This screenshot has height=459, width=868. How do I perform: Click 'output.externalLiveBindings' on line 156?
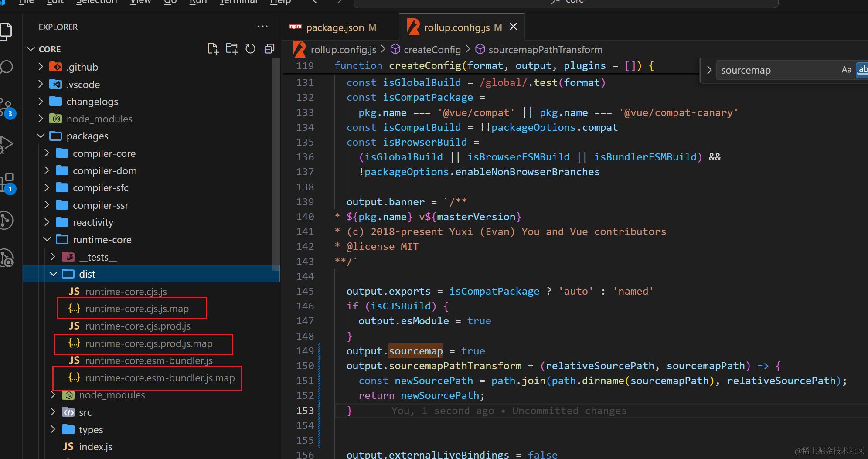tap(427, 454)
